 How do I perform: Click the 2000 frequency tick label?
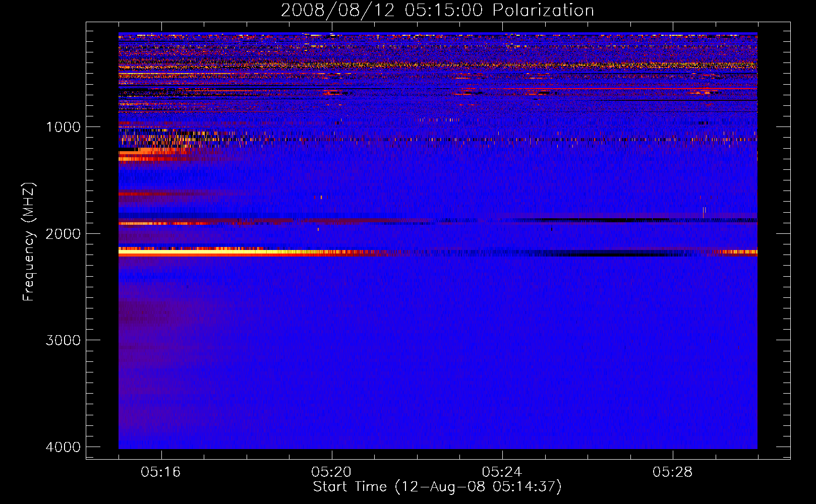tap(63, 233)
